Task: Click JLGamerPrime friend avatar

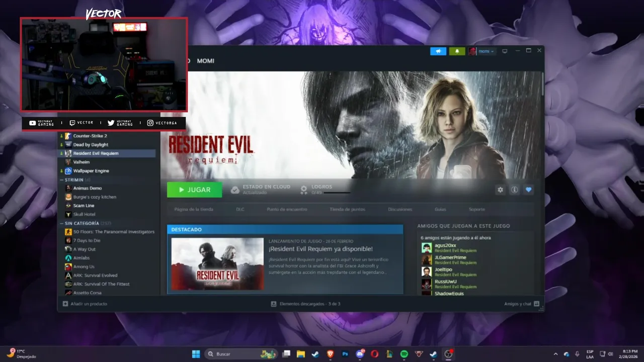Action: click(x=427, y=259)
